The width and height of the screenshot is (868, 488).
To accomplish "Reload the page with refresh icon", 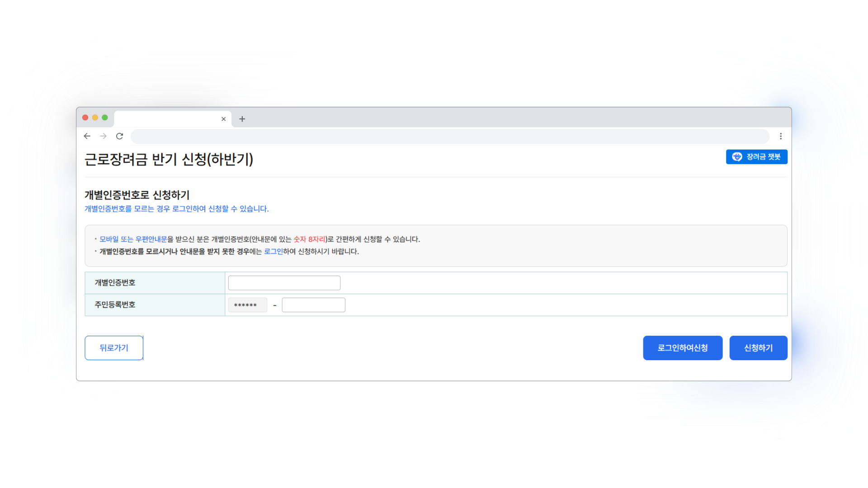I will [x=120, y=136].
